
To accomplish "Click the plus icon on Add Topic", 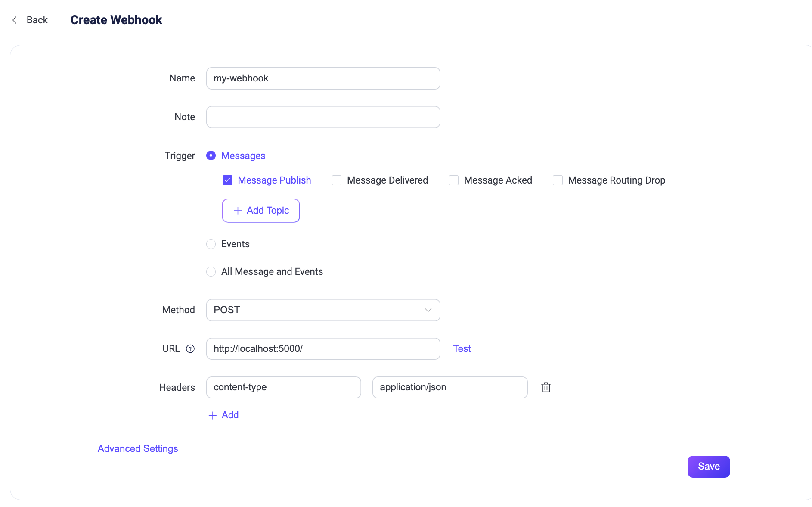I will pos(238,211).
